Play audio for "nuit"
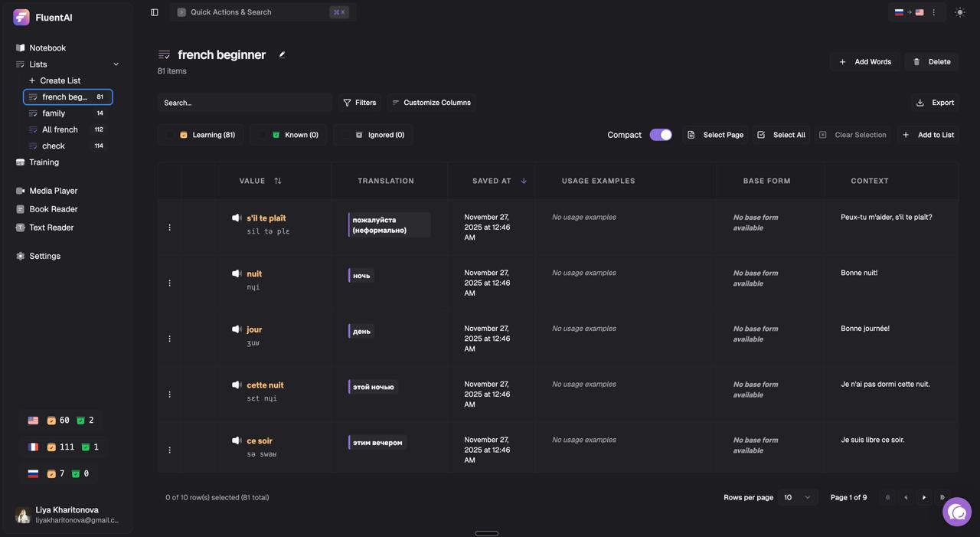Image resolution: width=980 pixels, height=537 pixels. tap(237, 273)
